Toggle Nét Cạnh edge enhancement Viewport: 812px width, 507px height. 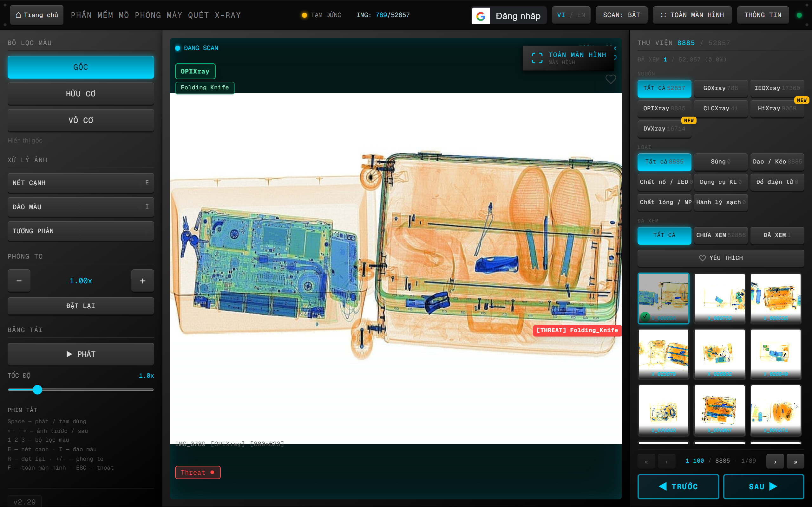point(81,183)
